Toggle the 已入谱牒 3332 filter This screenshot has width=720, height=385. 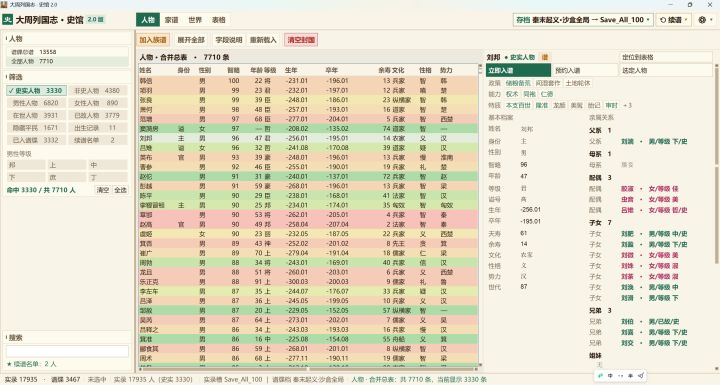(x=36, y=140)
